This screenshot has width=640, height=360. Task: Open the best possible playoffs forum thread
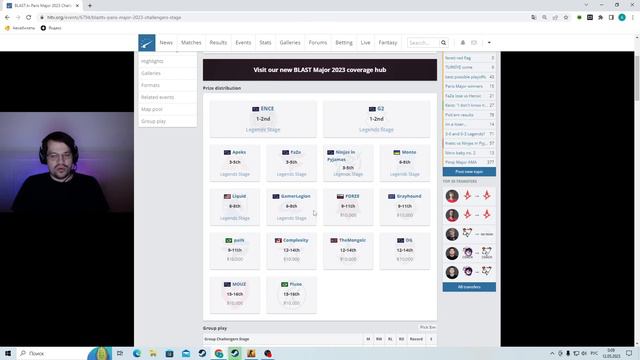tap(465, 77)
